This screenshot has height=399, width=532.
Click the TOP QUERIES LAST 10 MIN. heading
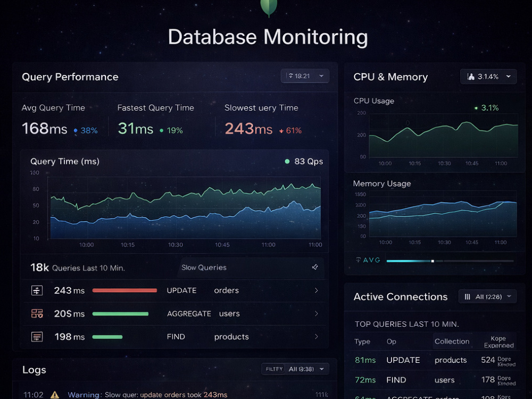point(407,324)
